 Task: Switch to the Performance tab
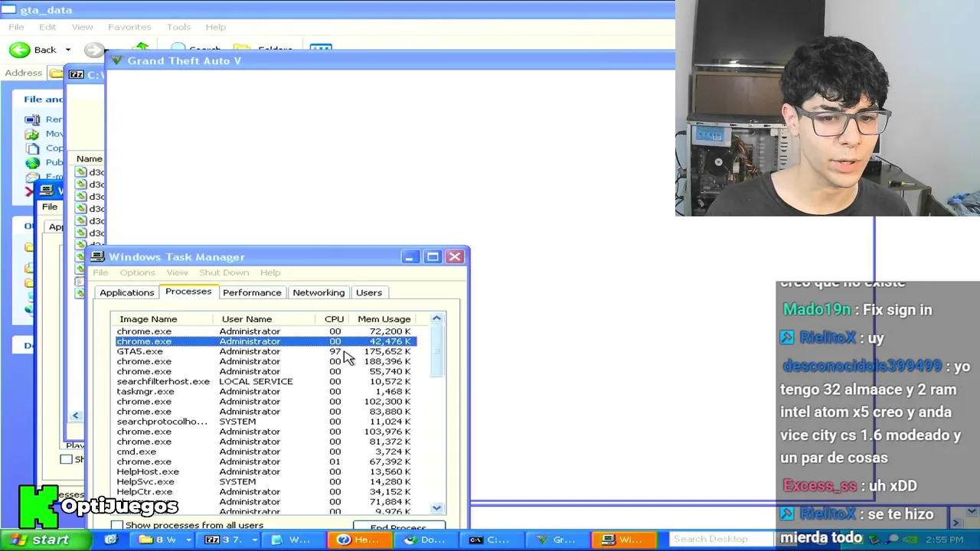(x=252, y=292)
